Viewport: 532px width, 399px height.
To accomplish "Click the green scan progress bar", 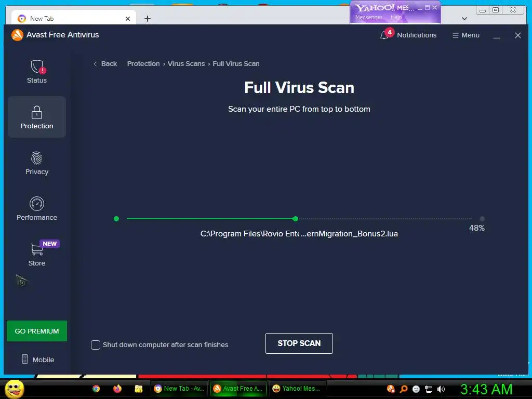I will pos(211,219).
